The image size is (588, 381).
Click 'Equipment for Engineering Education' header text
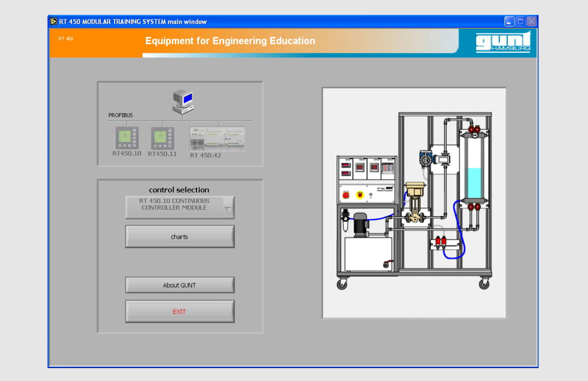[x=230, y=41]
